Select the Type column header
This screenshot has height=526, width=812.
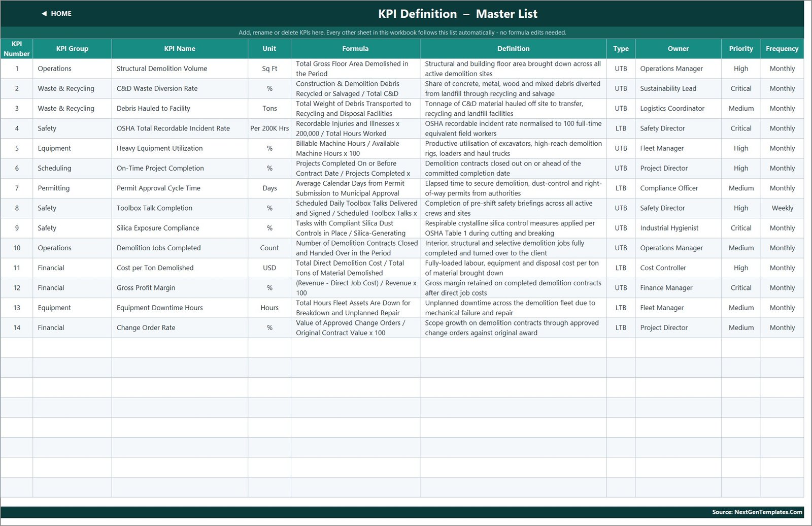pyautogui.click(x=621, y=49)
